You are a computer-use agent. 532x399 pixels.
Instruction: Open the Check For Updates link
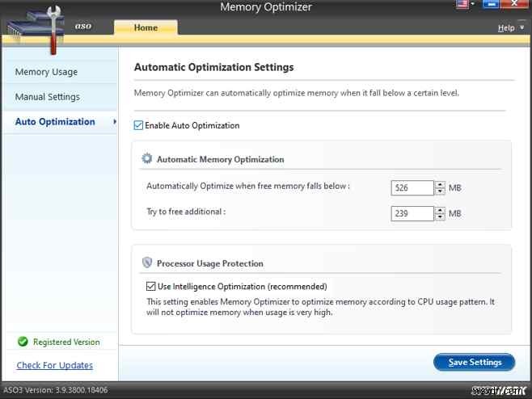point(54,365)
